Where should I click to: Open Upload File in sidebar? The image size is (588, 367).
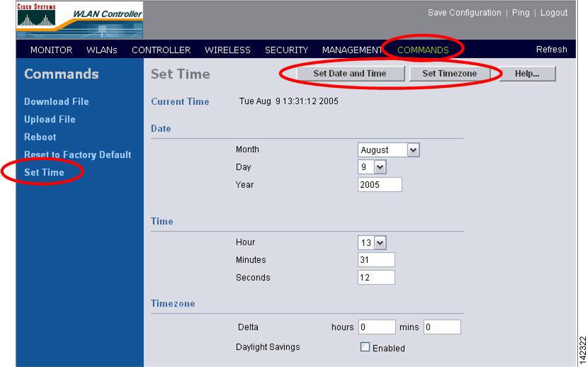click(x=50, y=119)
